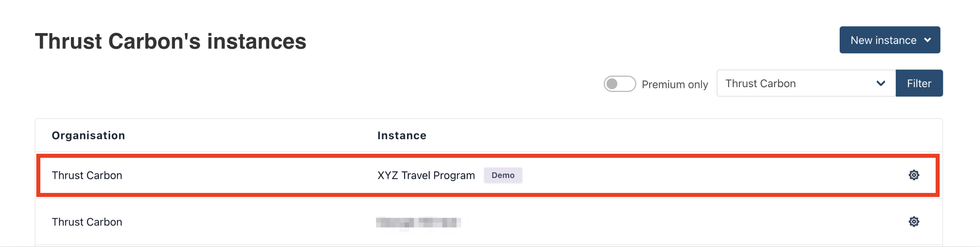Select the blurred instance name

click(418, 222)
